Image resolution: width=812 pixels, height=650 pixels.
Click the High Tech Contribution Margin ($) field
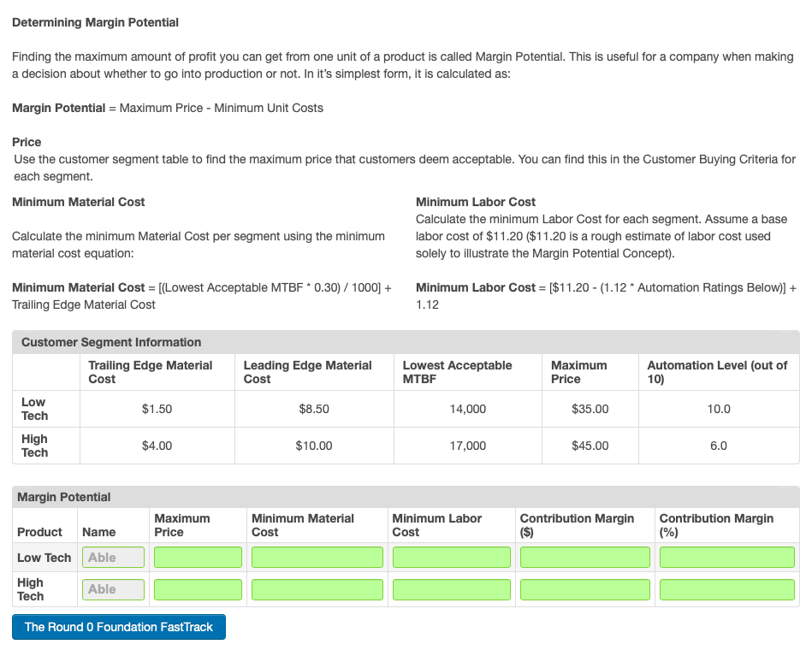[584, 589]
